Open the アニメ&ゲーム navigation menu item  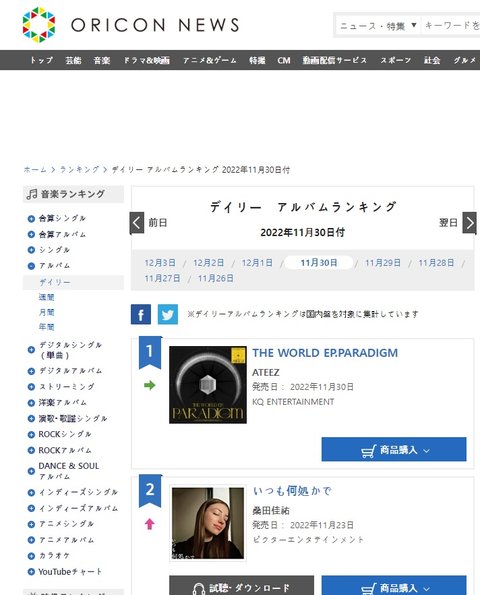209,60
